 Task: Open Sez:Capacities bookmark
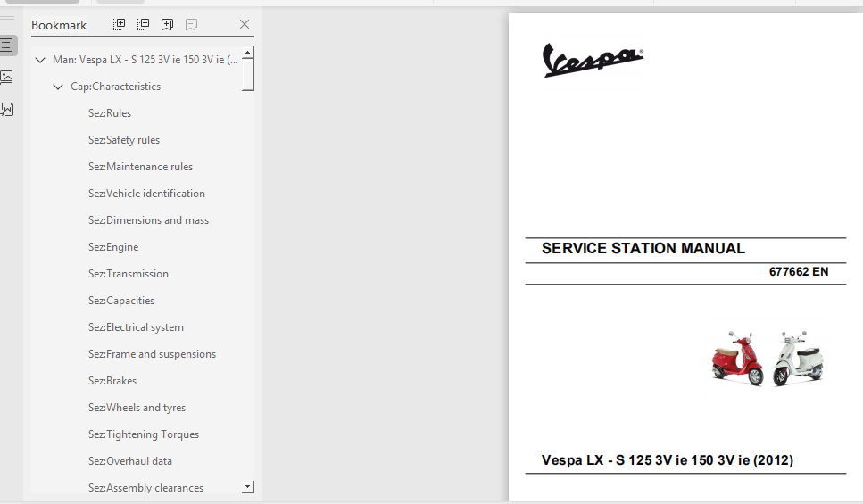pyautogui.click(x=121, y=301)
